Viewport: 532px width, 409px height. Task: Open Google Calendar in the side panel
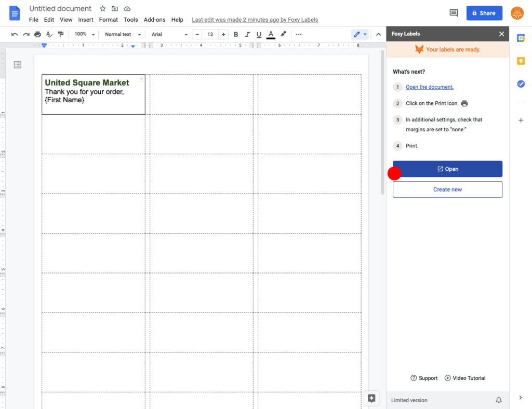[521, 37]
